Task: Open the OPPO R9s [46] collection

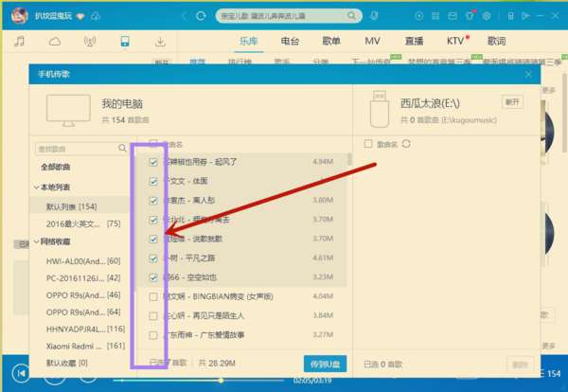Action: (x=83, y=294)
